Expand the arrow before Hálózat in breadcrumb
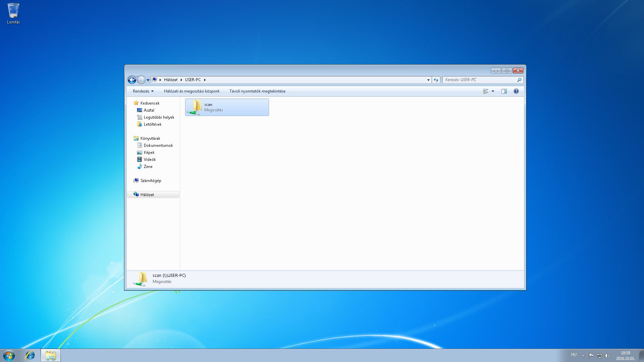 pyautogui.click(x=160, y=80)
